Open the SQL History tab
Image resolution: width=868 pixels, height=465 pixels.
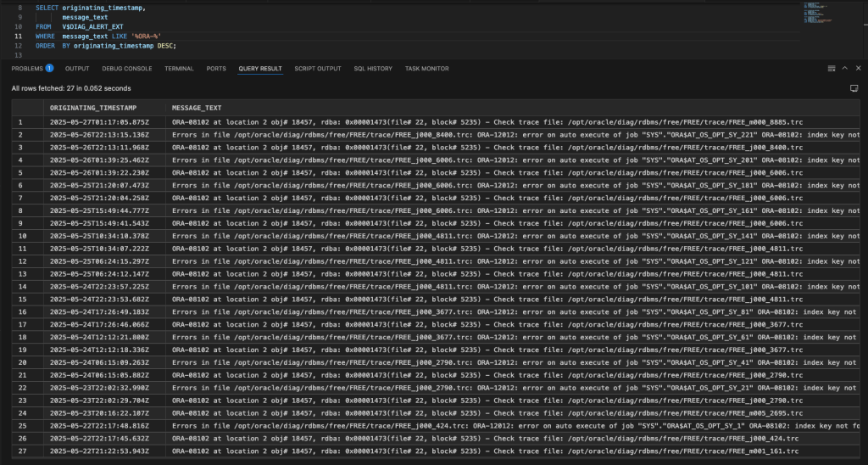[373, 68]
